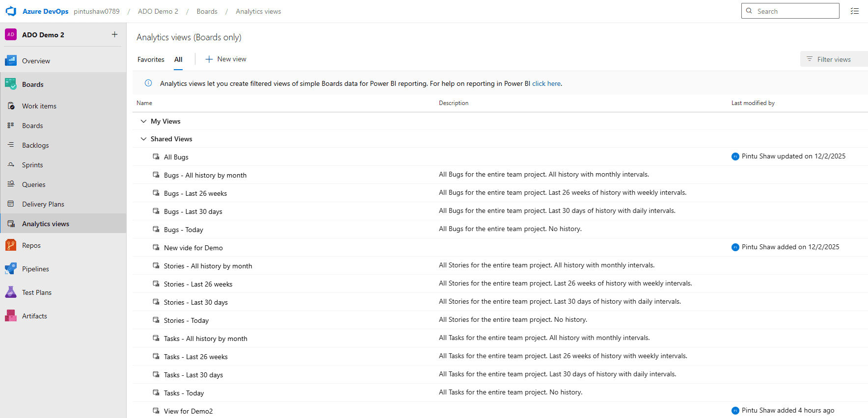Select the All tab
Image resolution: width=868 pixels, height=418 pixels.
(178, 59)
